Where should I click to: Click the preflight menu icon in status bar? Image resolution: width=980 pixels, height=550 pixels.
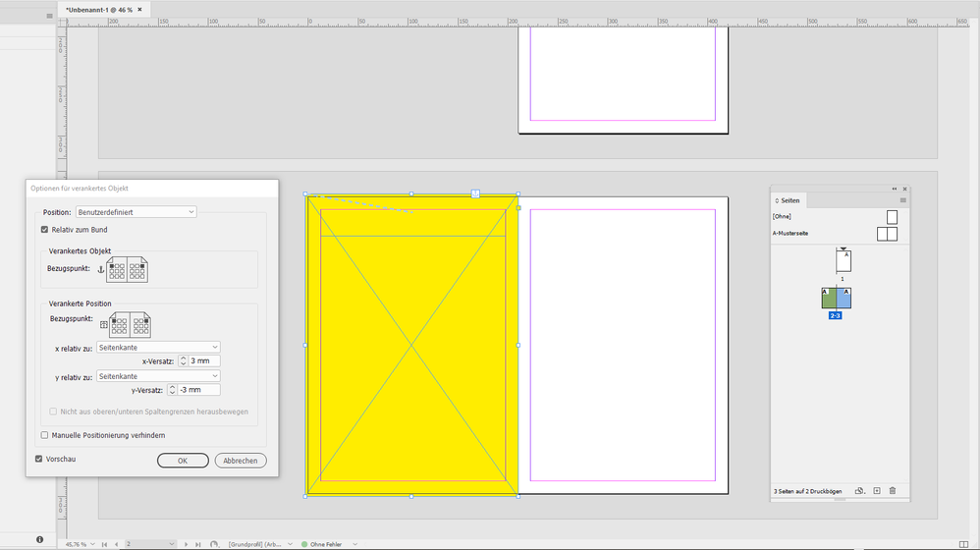coord(214,544)
